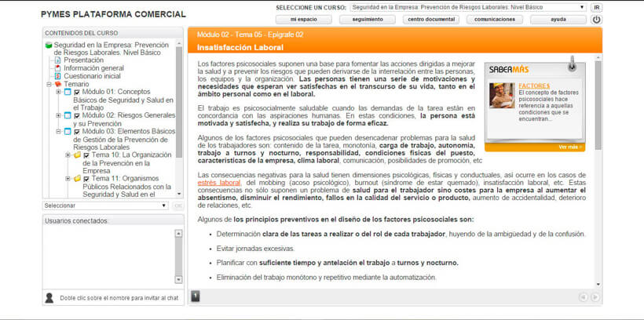Screen dimensions: 644x320
Task: Open centro documental menu
Action: [x=431, y=20]
